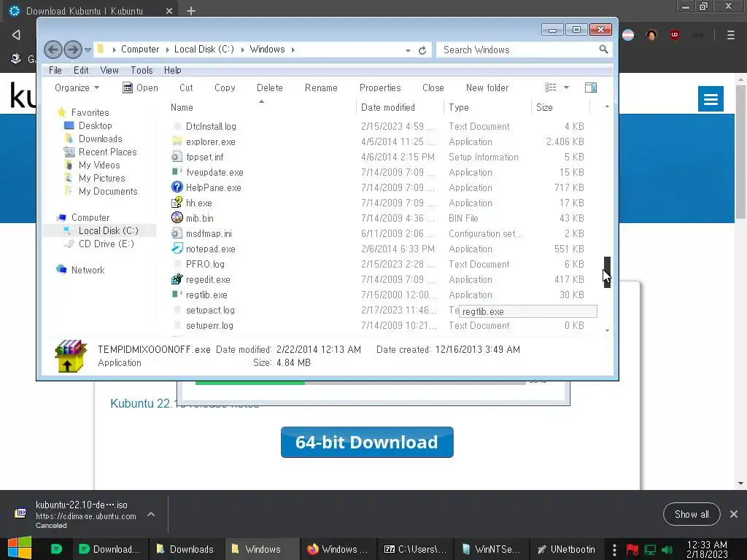Click the search magnifier icon
Image resolution: width=747 pixels, height=560 pixels.
[603, 49]
